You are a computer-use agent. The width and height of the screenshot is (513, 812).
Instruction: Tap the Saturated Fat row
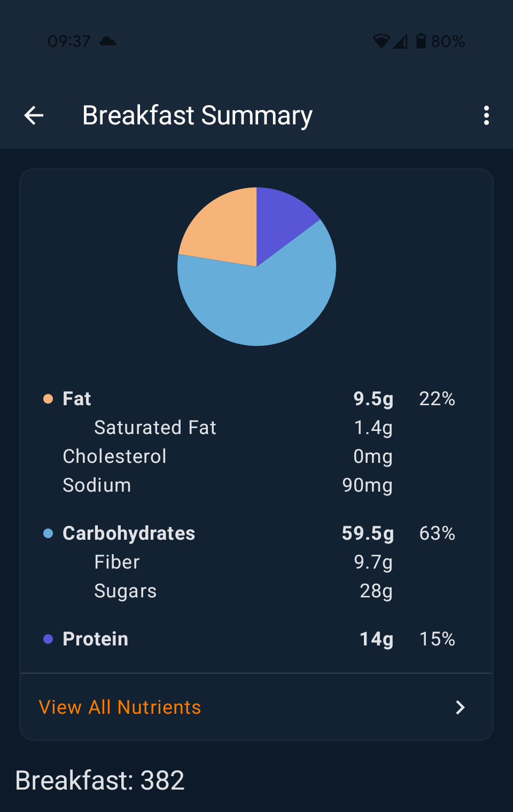155,428
